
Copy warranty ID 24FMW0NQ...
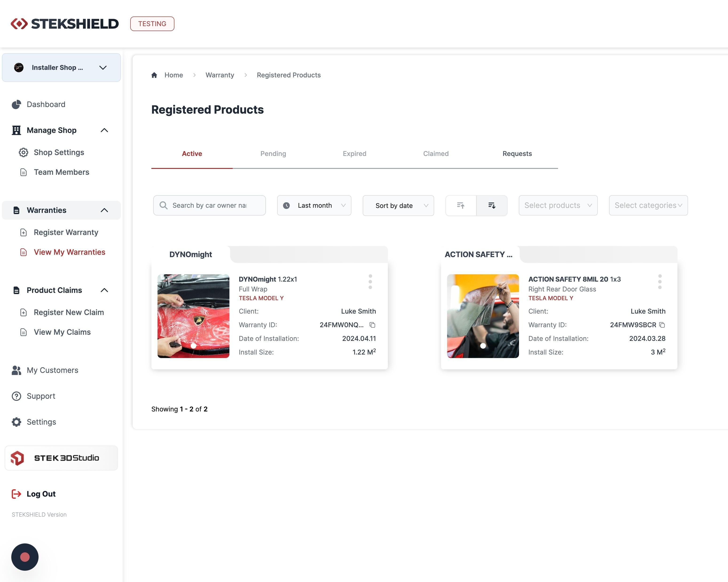point(372,325)
